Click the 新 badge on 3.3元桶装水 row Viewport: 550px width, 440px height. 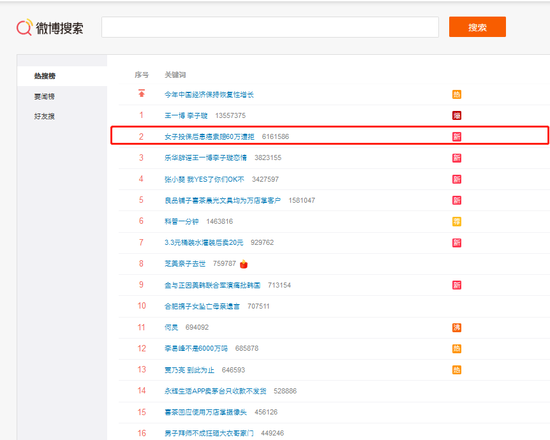pos(456,243)
